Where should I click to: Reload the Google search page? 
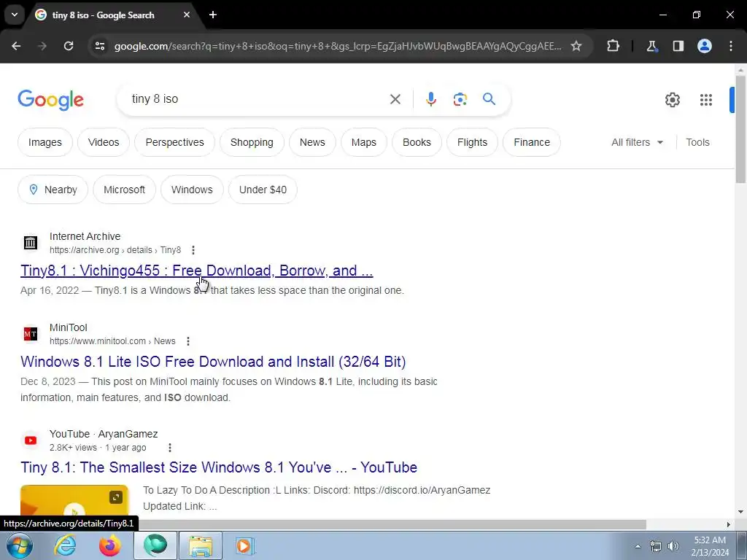pyautogui.click(x=69, y=46)
